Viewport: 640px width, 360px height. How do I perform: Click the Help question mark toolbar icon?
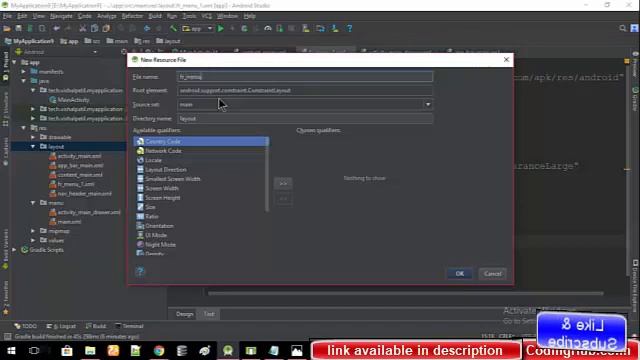click(x=349, y=29)
